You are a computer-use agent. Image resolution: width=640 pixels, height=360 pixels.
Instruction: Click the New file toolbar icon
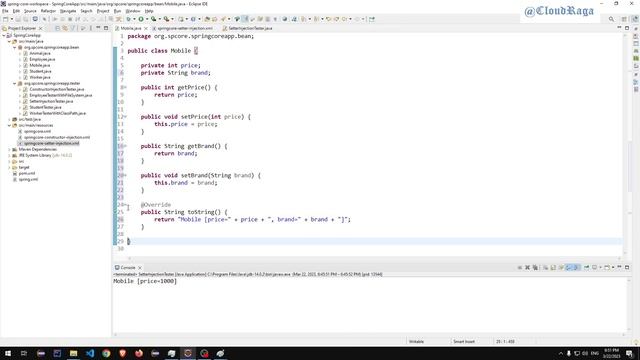5,19
